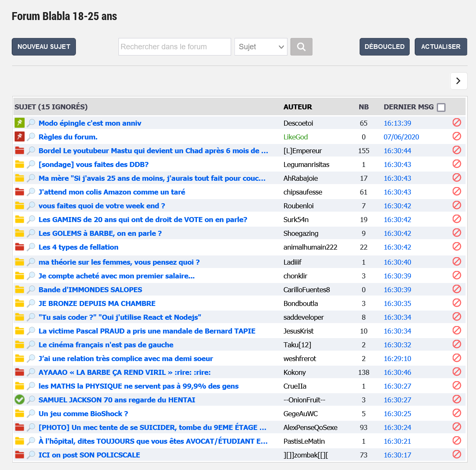
Task: Ignore the Le cinéma français topic
Action: tap(456, 344)
